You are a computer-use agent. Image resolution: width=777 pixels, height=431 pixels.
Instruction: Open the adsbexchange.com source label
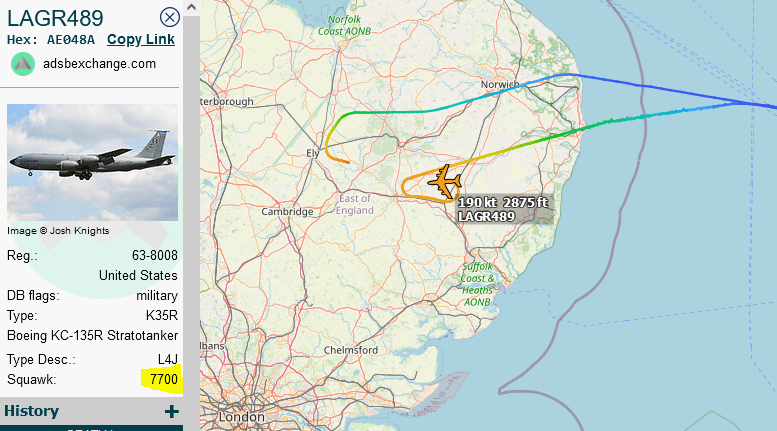[x=99, y=64]
